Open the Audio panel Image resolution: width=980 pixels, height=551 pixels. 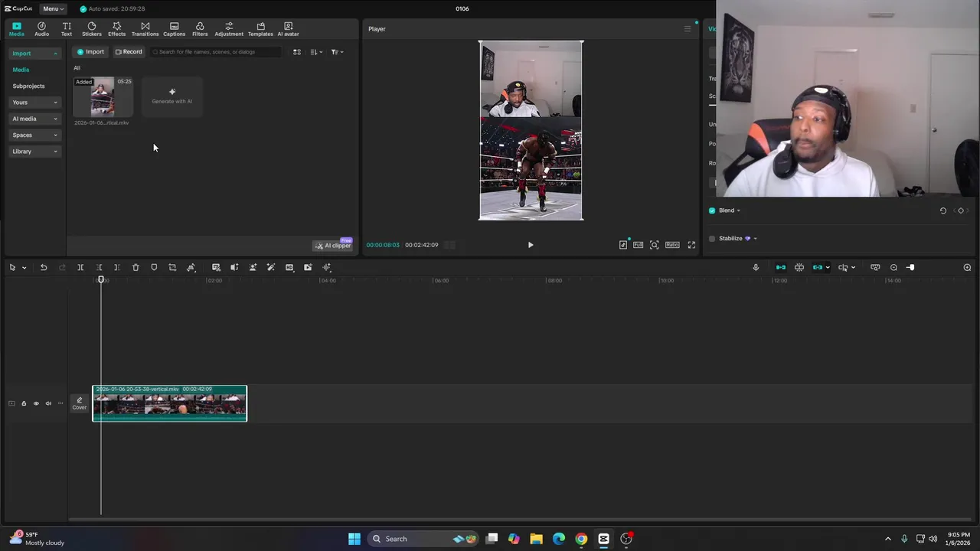coord(41,29)
